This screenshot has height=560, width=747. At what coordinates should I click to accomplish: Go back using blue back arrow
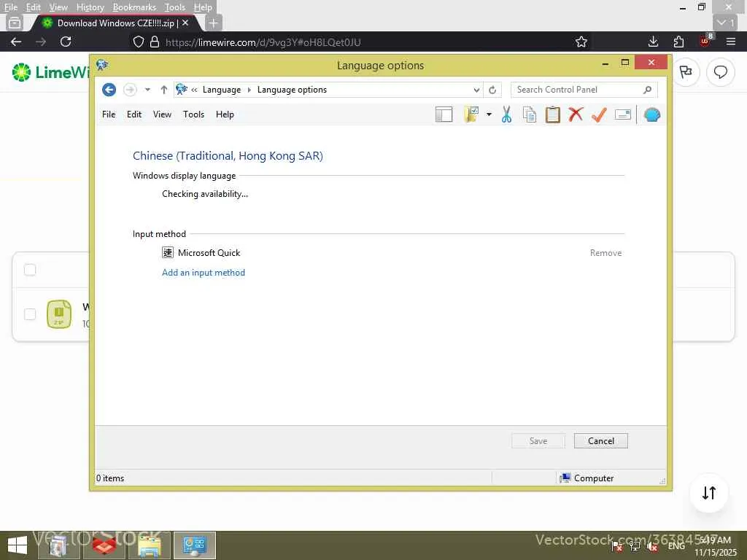pos(109,90)
